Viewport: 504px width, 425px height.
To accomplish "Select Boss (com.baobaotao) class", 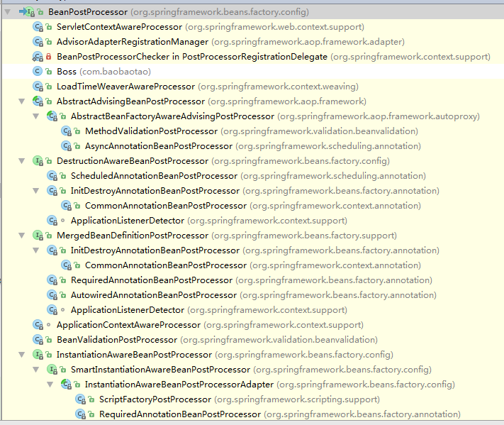I will 252,72.
